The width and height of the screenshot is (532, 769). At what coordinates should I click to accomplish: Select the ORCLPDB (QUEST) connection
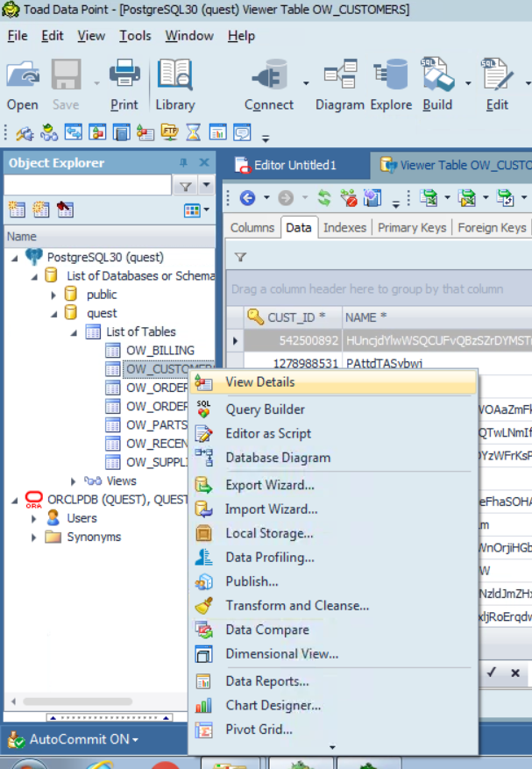point(117,500)
